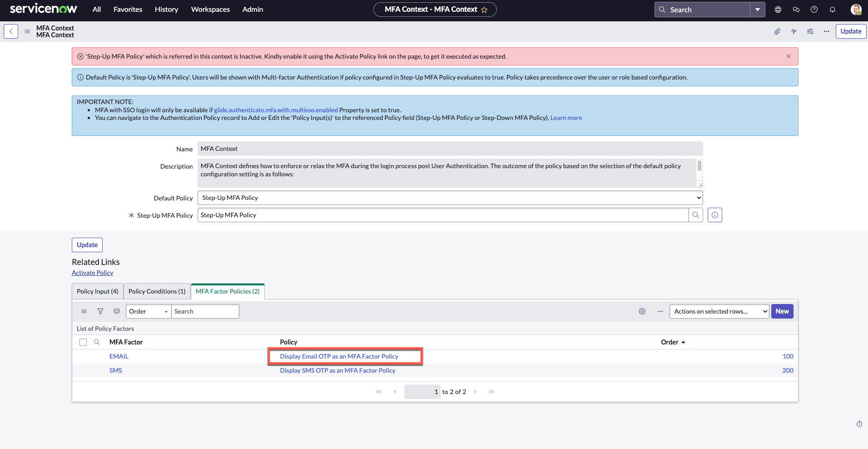
Task: Go to the last list page
Action: [491, 392]
